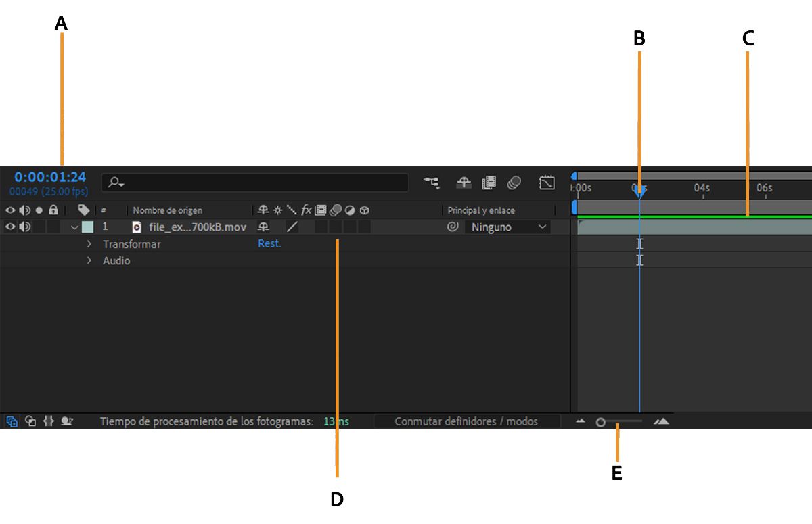The height and width of the screenshot is (524, 812).
Task: Toggle quality slash switch on layer 1
Action: tap(292, 227)
